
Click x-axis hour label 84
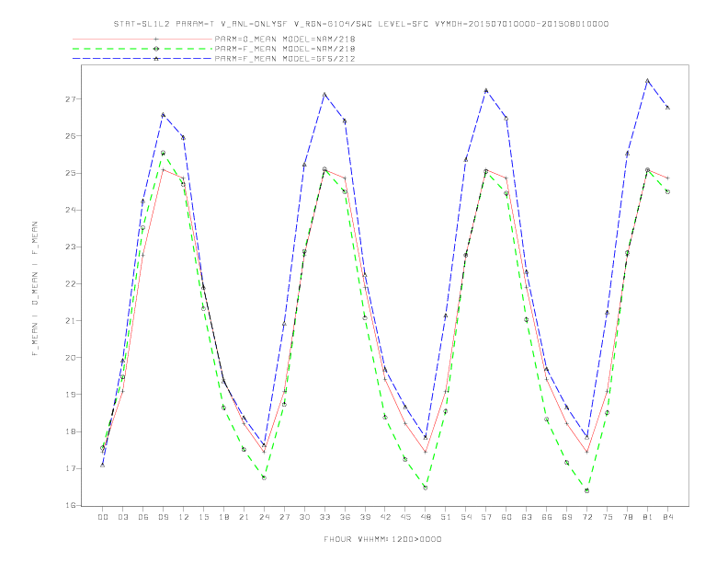pos(667,517)
